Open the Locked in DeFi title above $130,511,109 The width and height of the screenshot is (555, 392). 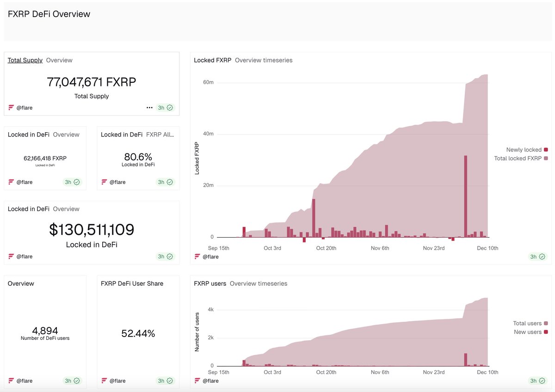click(x=29, y=209)
